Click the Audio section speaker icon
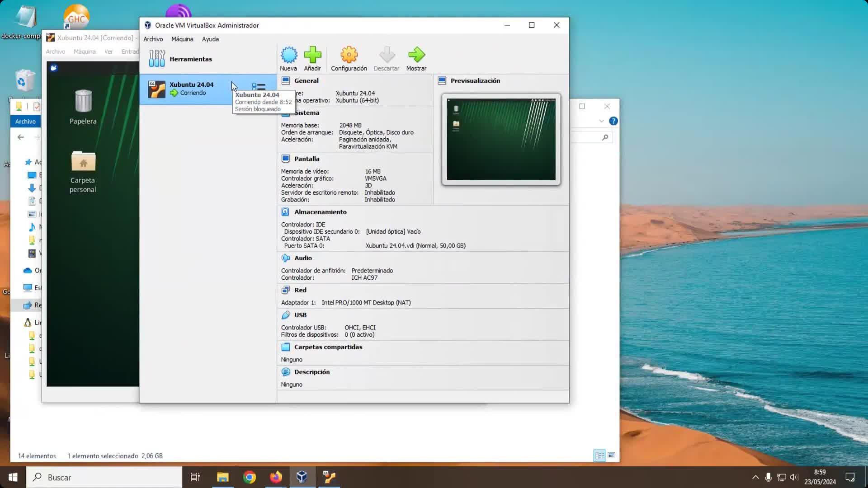This screenshot has width=868, height=488. tap(285, 258)
